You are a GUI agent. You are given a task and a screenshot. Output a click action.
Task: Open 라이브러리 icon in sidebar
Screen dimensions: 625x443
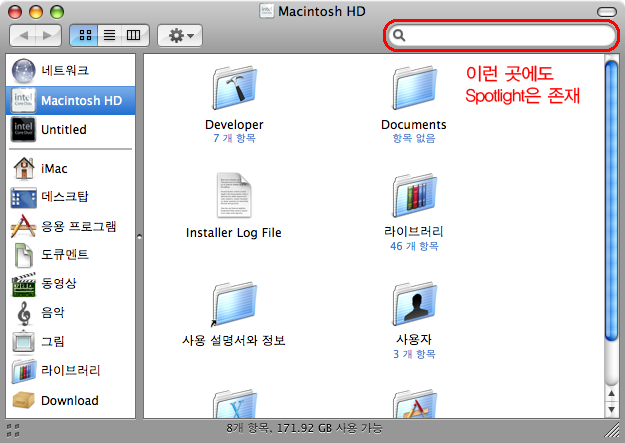(24, 371)
